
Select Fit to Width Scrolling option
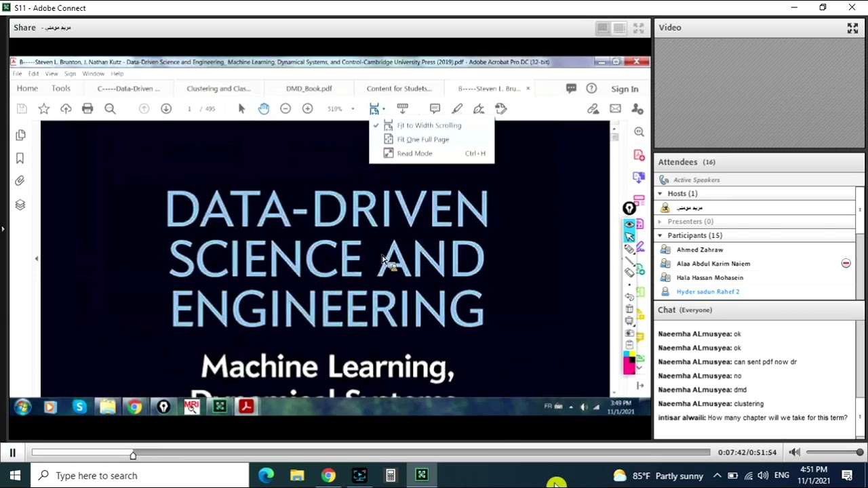[432, 125]
